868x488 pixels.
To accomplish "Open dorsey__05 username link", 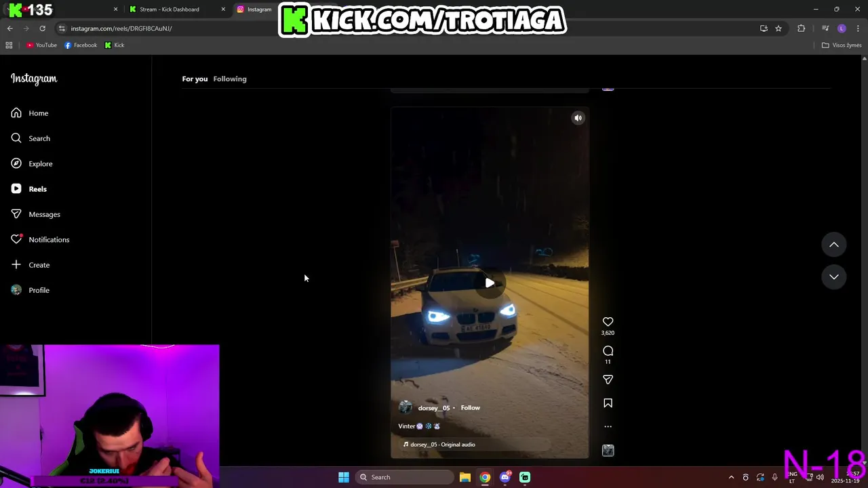I will (434, 408).
